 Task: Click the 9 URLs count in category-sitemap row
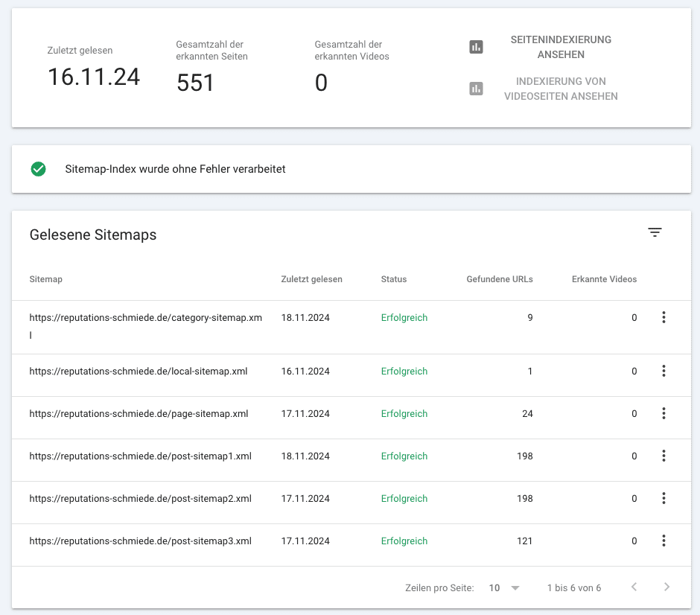point(530,318)
